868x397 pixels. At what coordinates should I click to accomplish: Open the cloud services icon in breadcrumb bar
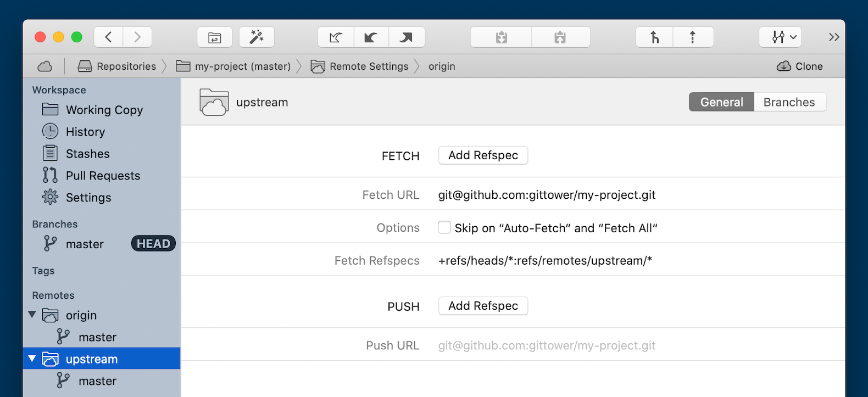pos(45,66)
